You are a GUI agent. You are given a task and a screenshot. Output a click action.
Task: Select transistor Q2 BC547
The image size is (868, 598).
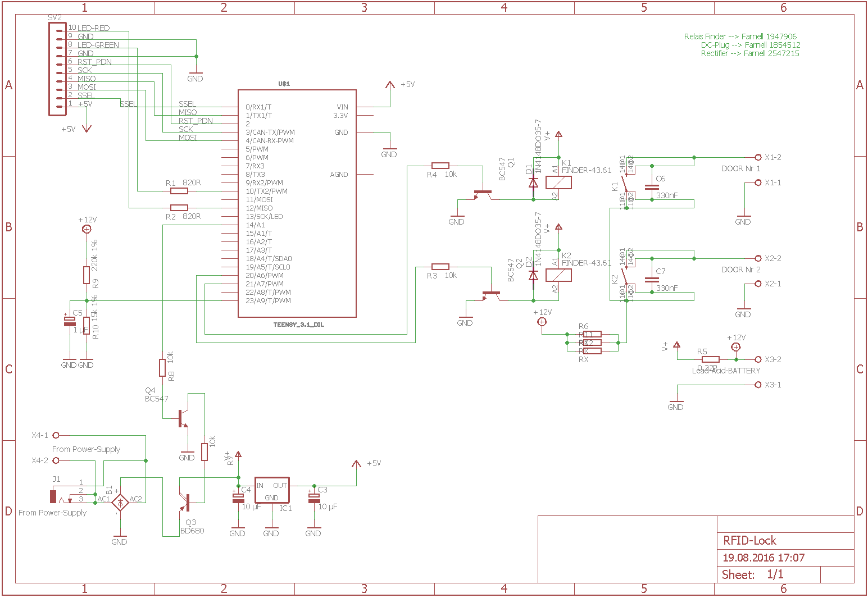(491, 295)
